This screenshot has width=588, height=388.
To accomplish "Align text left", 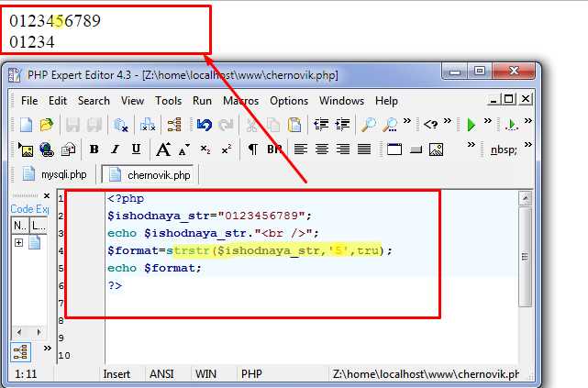I will 300,150.
